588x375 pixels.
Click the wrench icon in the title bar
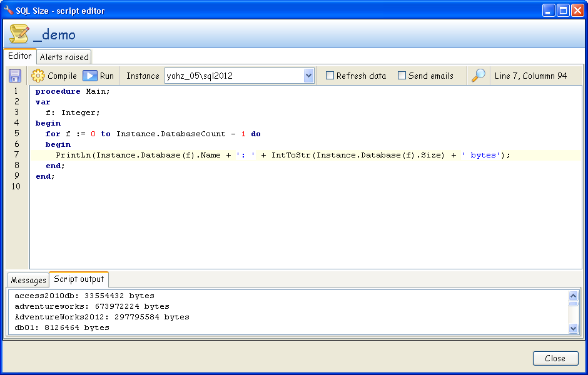(8, 10)
